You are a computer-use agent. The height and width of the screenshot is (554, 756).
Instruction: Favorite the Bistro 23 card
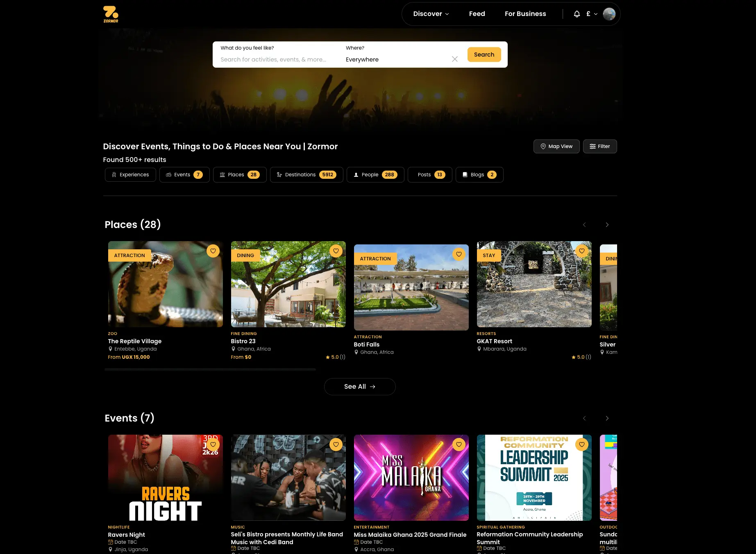[x=336, y=251]
